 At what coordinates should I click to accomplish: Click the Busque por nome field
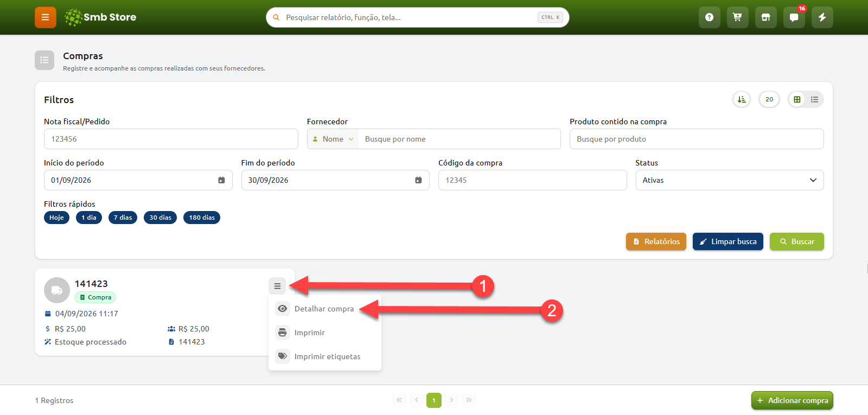point(459,139)
